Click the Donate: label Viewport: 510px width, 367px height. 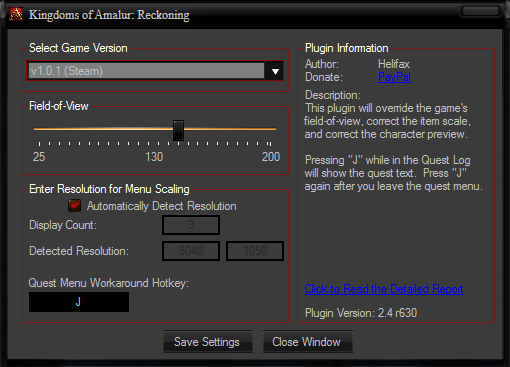coord(324,77)
